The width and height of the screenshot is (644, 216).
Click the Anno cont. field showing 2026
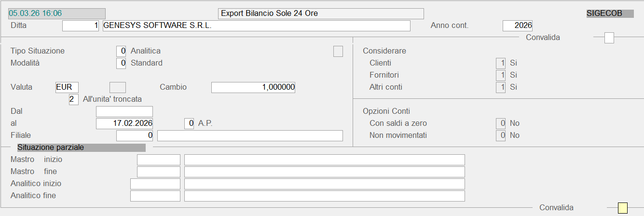[x=517, y=26]
